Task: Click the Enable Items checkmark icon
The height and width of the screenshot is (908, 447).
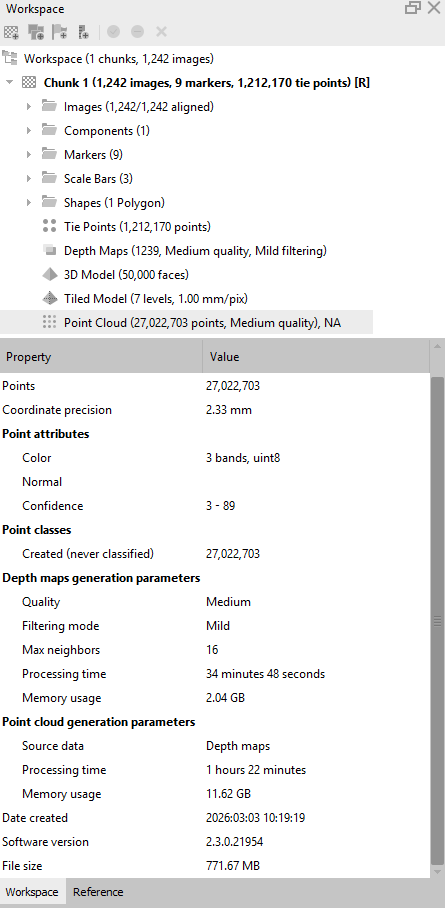Action: (x=113, y=32)
